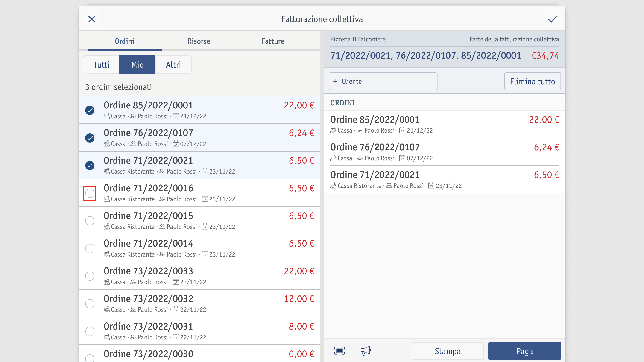Viewport: 644px width, 362px height.
Task: Switch to the Risorse tab
Action: 199,41
